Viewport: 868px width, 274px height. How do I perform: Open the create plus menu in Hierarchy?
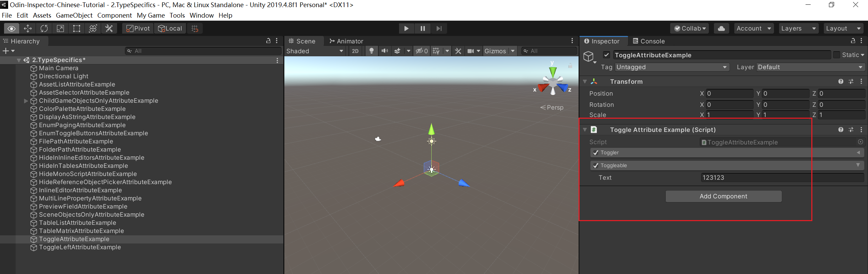pyautogui.click(x=8, y=51)
